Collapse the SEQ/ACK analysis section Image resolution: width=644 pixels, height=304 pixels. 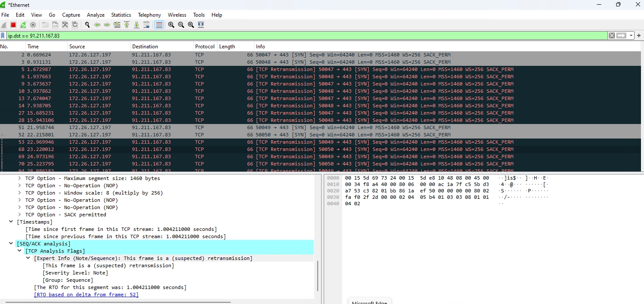point(11,244)
